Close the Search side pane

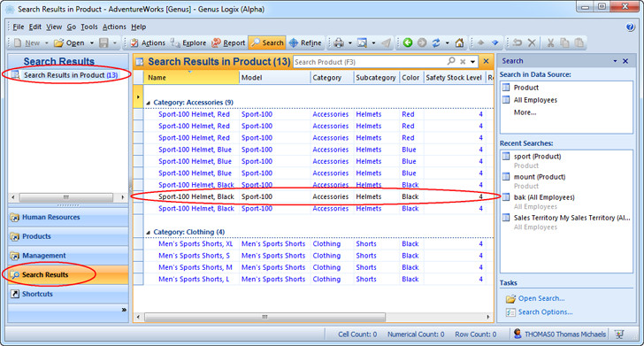(x=625, y=61)
